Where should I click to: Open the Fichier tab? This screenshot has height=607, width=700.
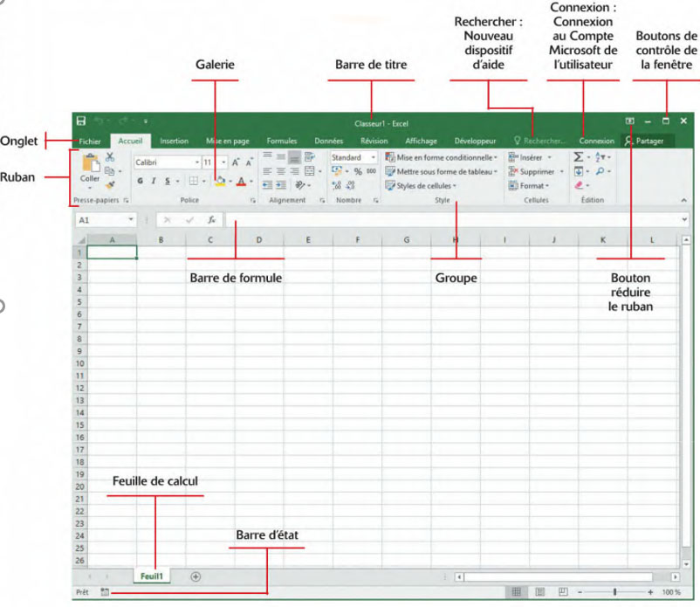click(x=90, y=141)
